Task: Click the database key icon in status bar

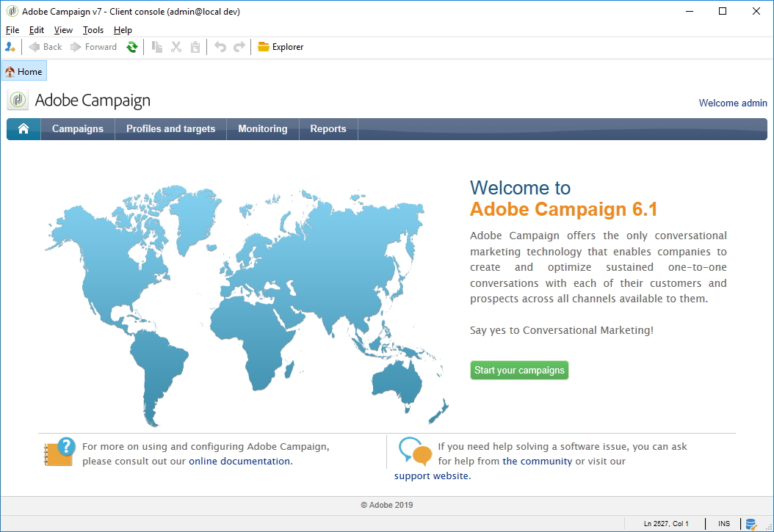Action: 751,524
